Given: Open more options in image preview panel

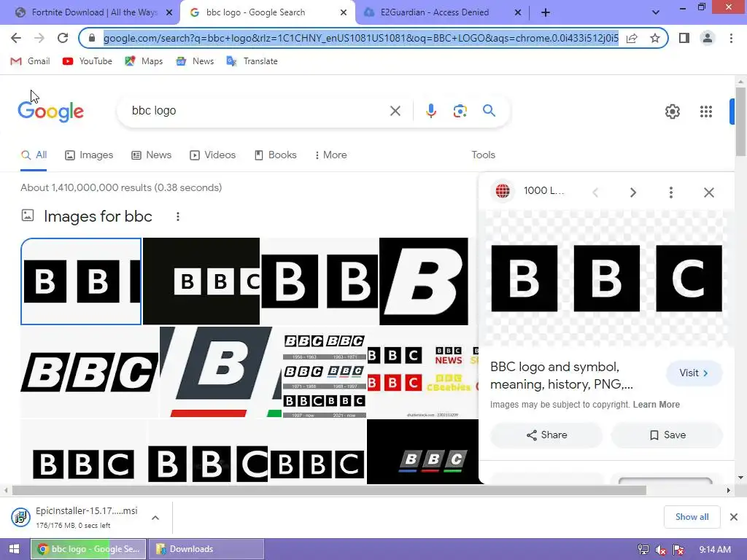Looking at the screenshot, I should click(x=671, y=192).
